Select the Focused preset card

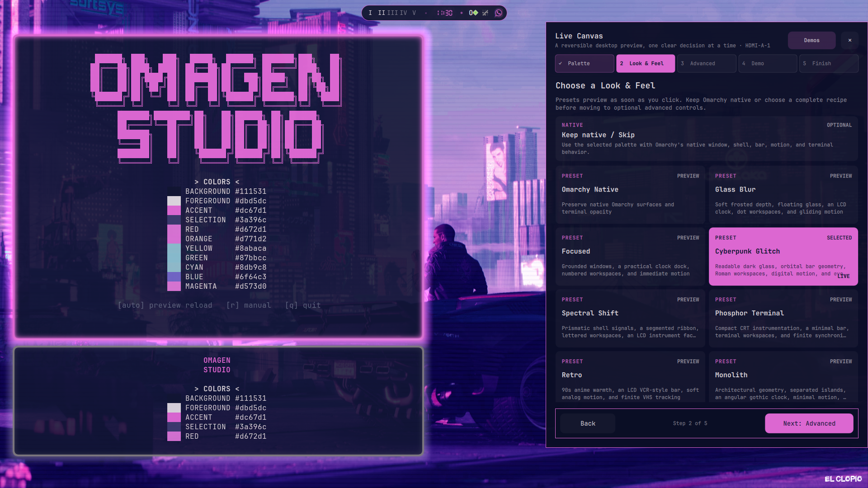click(630, 257)
